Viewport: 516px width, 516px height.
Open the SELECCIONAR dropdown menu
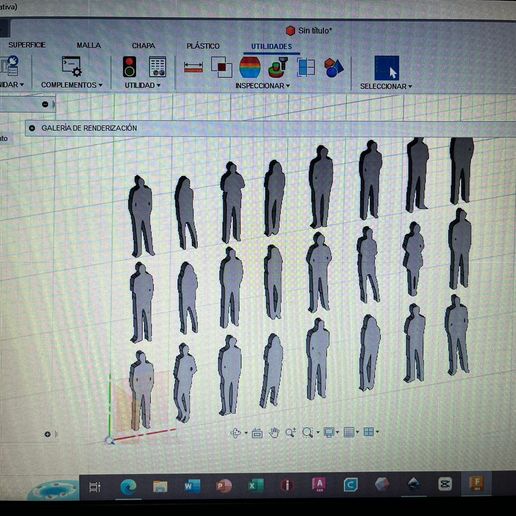coord(386,86)
